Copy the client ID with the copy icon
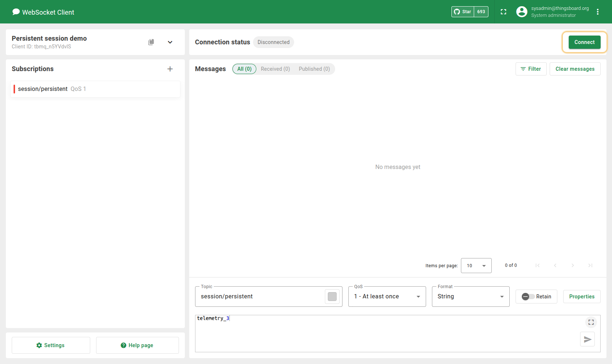This screenshot has width=612, height=364. [x=151, y=42]
